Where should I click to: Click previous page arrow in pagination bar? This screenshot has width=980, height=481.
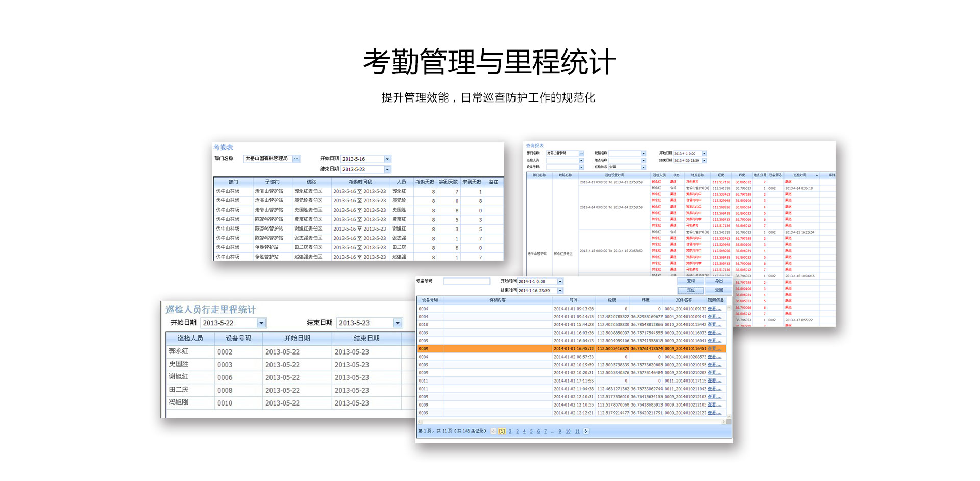(x=493, y=431)
